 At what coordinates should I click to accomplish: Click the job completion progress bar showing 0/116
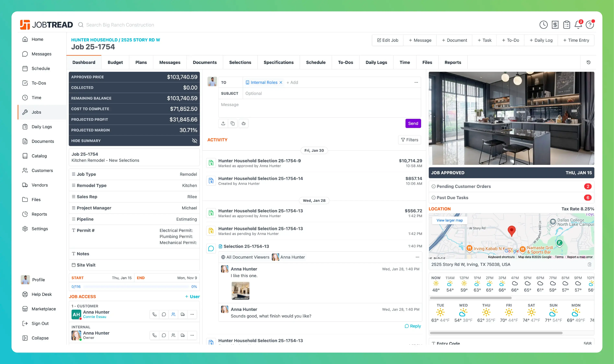coord(134,286)
